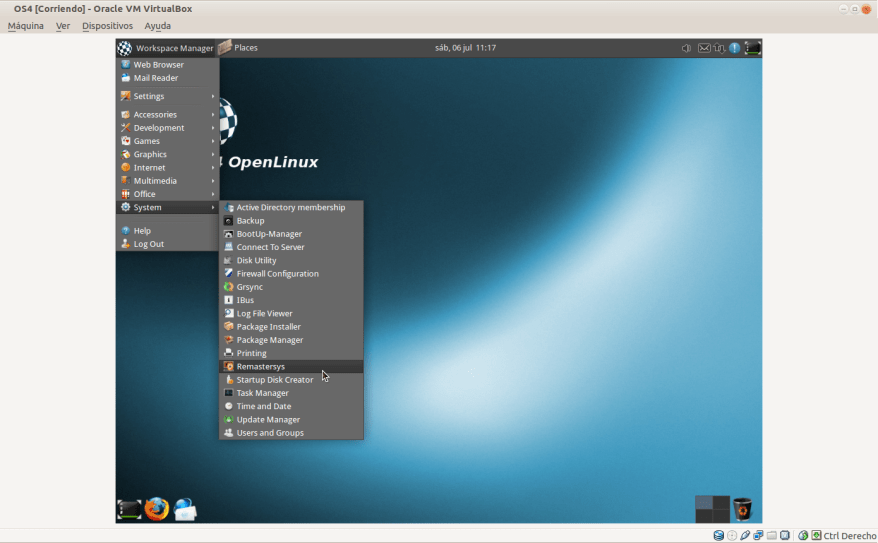The height and width of the screenshot is (543, 878).
Task: Click VirtualBox hard disk status icon
Action: tap(718, 536)
